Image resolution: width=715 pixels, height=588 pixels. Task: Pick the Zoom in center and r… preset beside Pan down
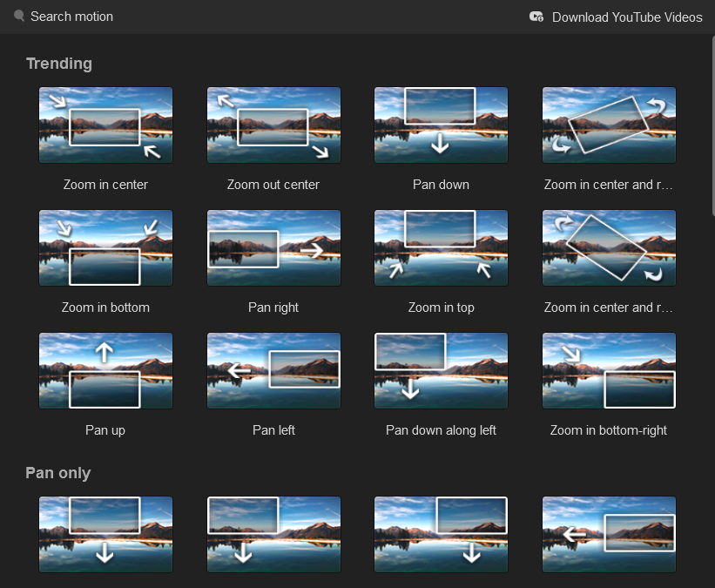pyautogui.click(x=609, y=125)
